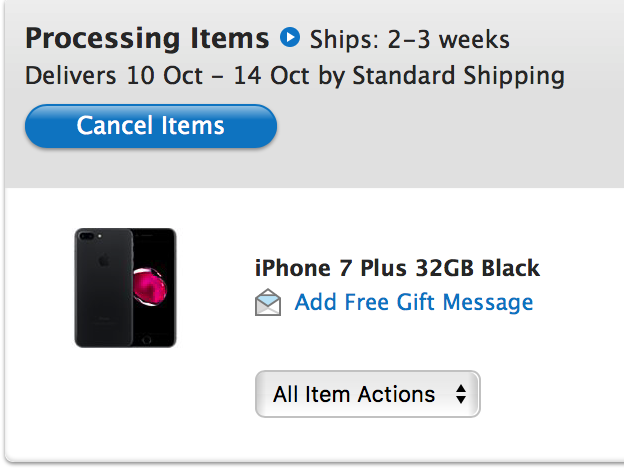Select the All Item Actions label text
The height and width of the screenshot is (470, 624).
354,394
